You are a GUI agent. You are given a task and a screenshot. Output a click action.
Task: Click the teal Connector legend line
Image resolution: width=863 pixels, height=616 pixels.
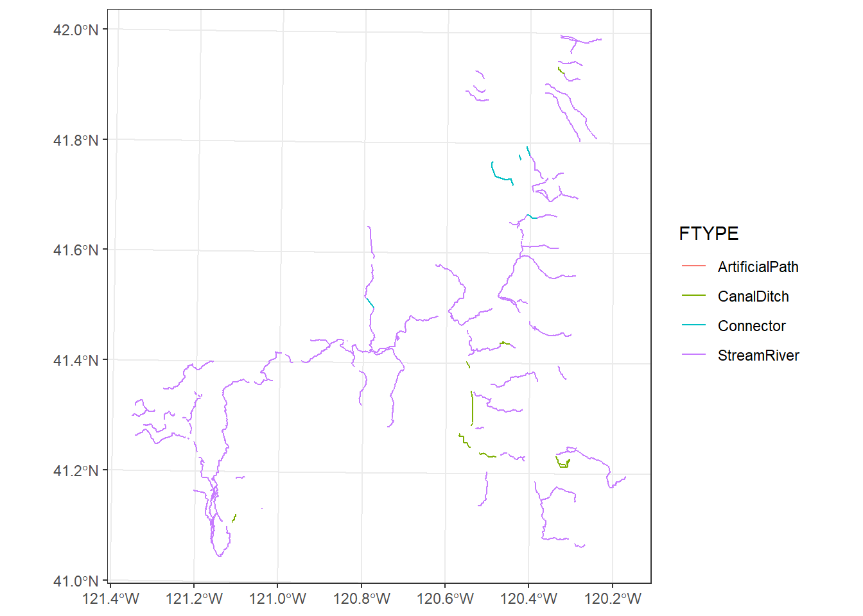[x=693, y=325]
